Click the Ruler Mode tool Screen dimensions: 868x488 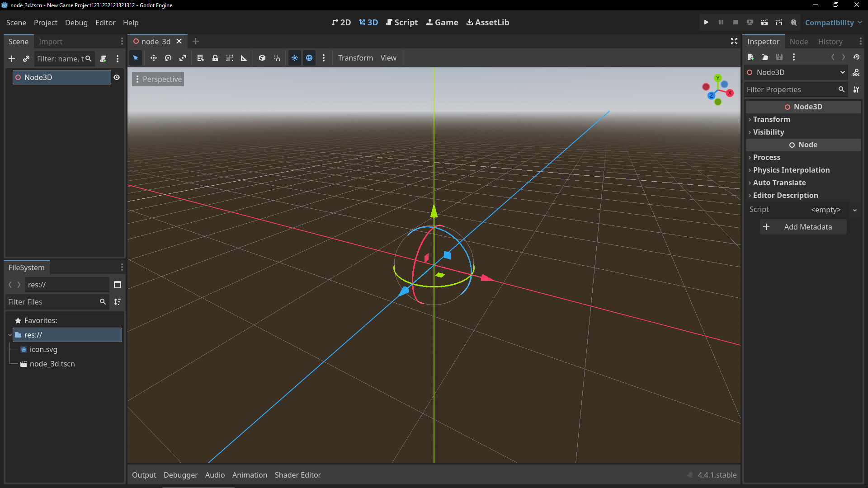244,58
